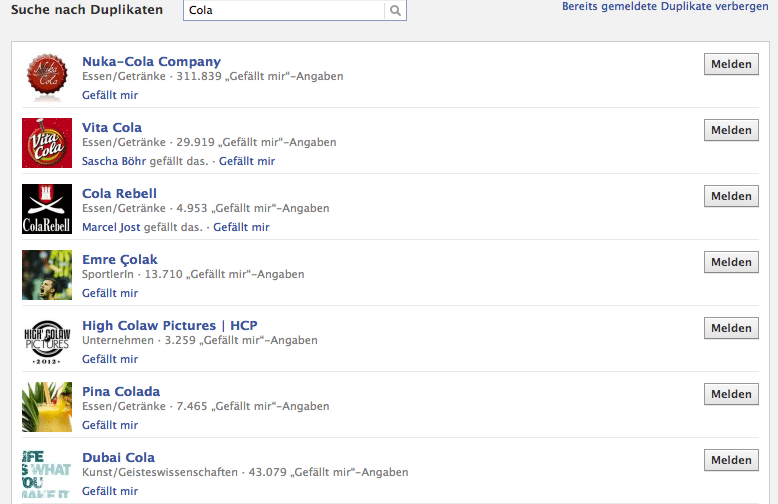Like Nuka-Cola Company via Gefällt mir

pyautogui.click(x=110, y=95)
